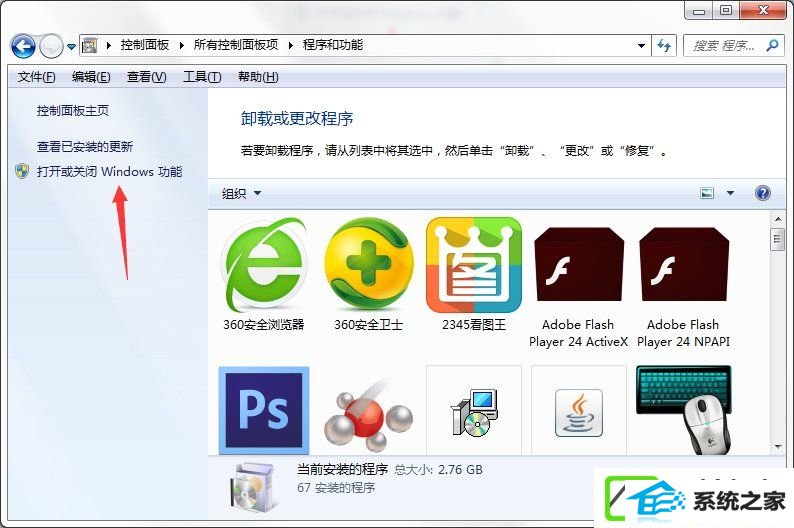Click the blue Back arrow button

[x=23, y=47]
